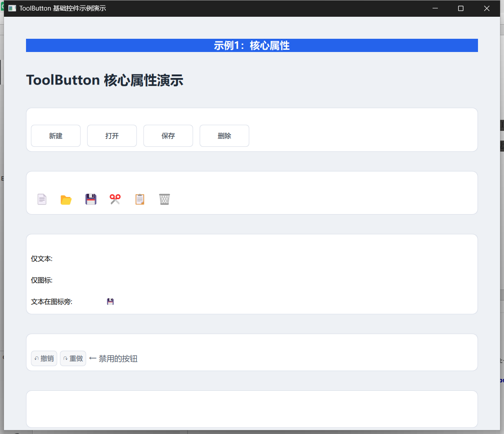Select the trash can delete icon
Image resolution: width=504 pixels, height=434 pixels.
164,199
